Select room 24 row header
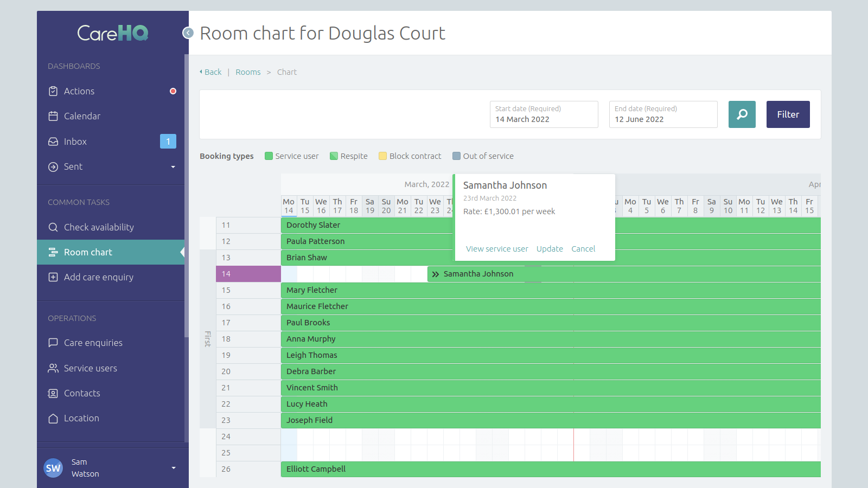 click(248, 436)
